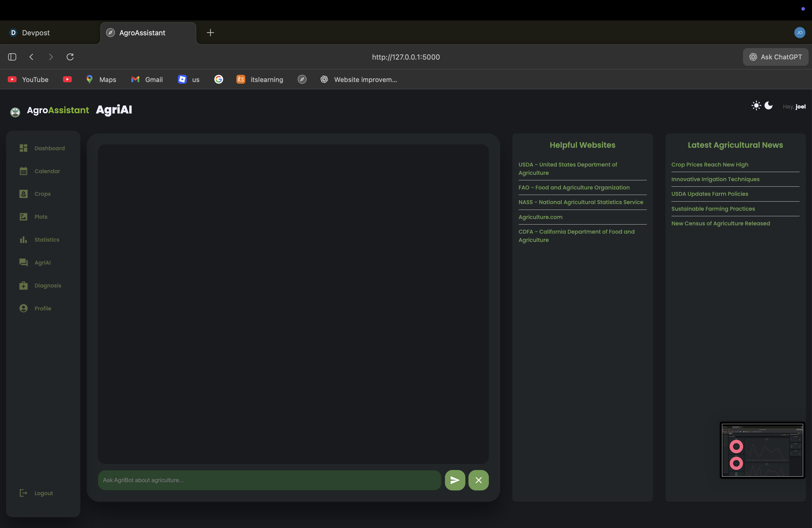Clear chat with the X button
This screenshot has width=812, height=528.
[x=478, y=480]
